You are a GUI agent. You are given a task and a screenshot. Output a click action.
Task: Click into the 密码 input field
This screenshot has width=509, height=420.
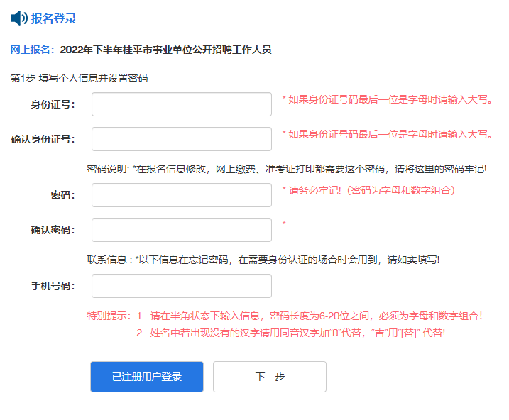[182, 195]
